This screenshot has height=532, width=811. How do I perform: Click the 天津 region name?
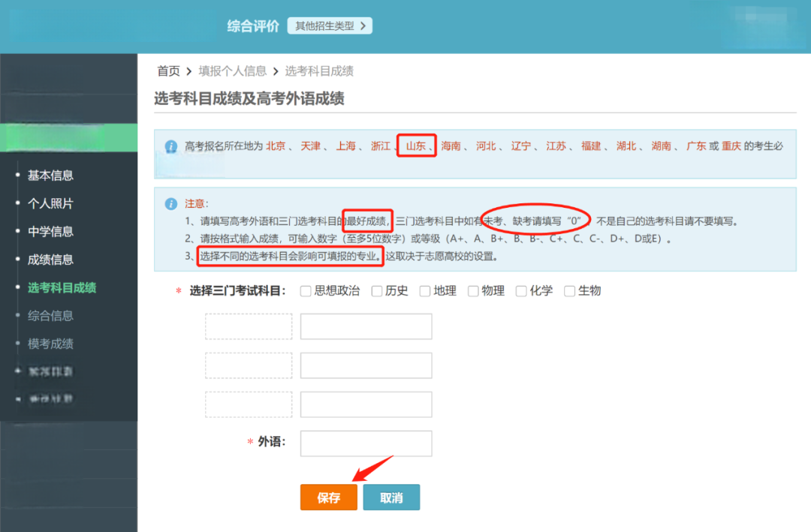click(x=311, y=146)
